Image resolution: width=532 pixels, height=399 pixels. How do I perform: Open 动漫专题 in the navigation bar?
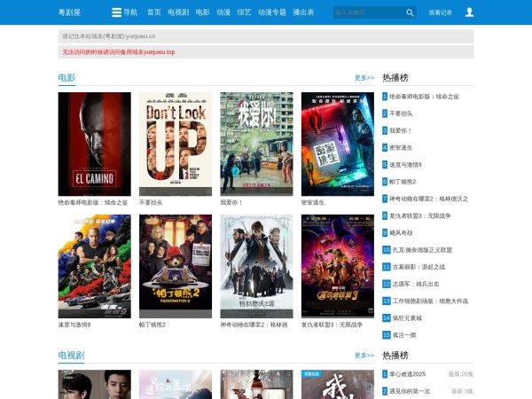272,12
